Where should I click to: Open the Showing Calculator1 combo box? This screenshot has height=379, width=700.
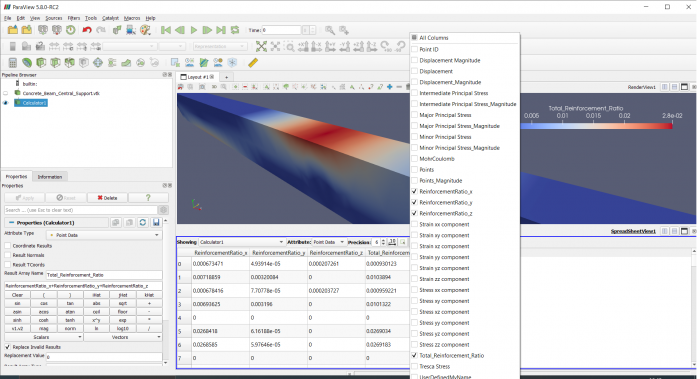241,242
